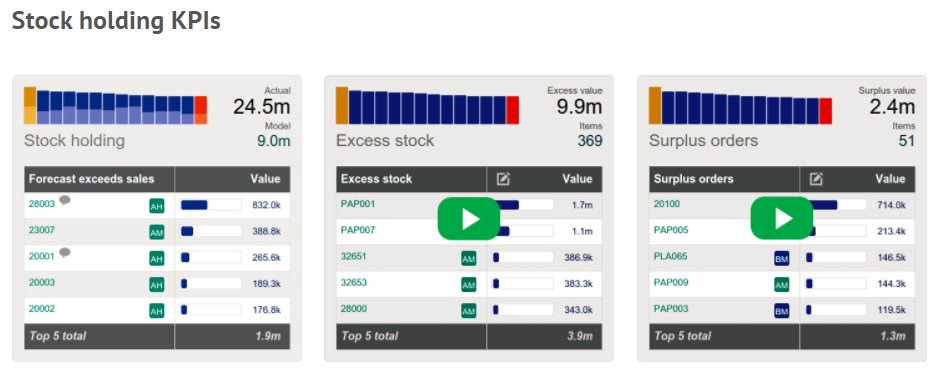This screenshot has width=939, height=377.
Task: Click the 146.5k value cell
Action: pyautogui.click(x=891, y=257)
